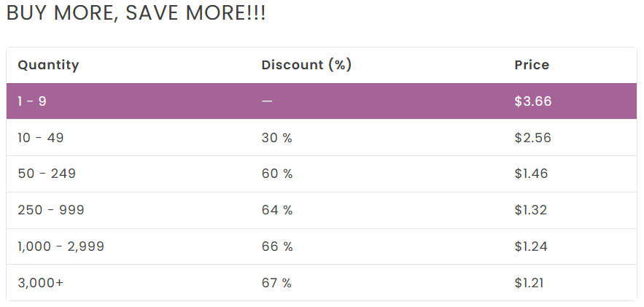The width and height of the screenshot is (644, 307).
Task: Pick the 50 - 249 quantity tier
Action: click(47, 174)
